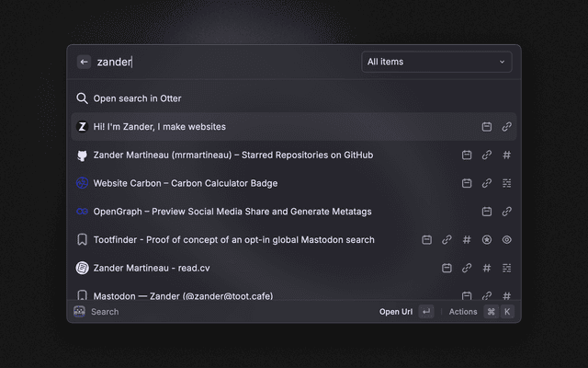Open the Actions menu in the footer
Viewport: 588px width, 368px height.
463,312
